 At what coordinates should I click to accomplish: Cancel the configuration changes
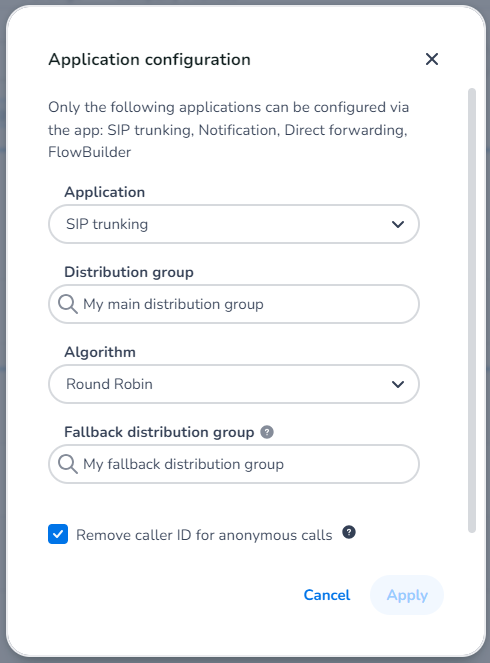point(327,595)
